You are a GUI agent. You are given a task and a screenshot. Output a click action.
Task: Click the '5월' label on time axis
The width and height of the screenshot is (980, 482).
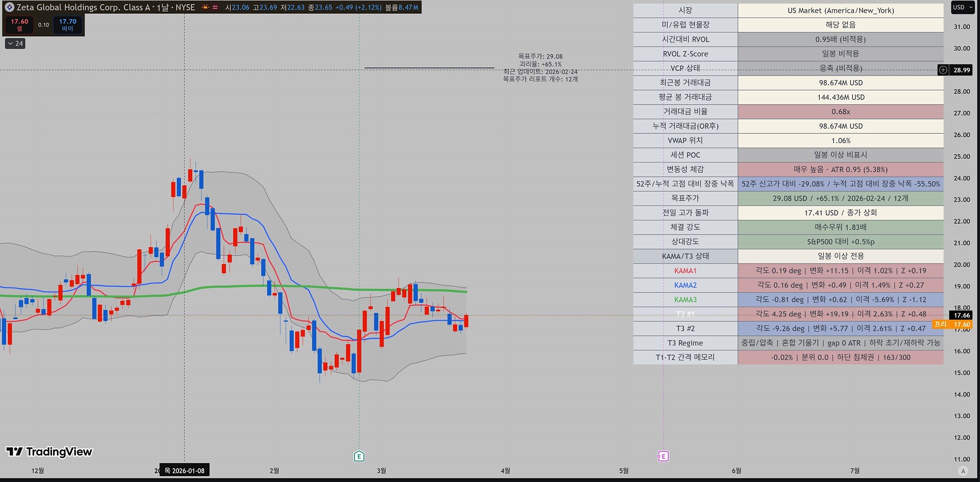point(624,471)
